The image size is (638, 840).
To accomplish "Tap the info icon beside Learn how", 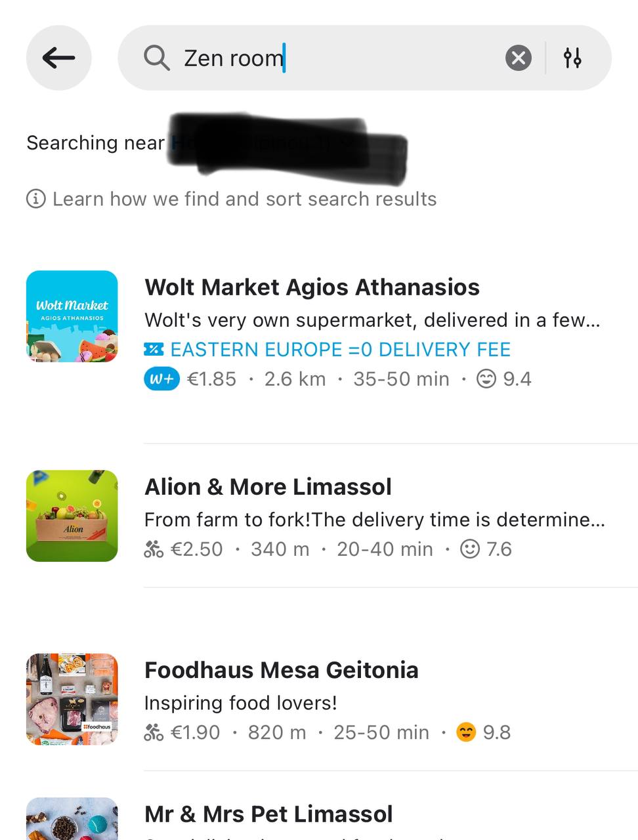I will tap(35, 198).
